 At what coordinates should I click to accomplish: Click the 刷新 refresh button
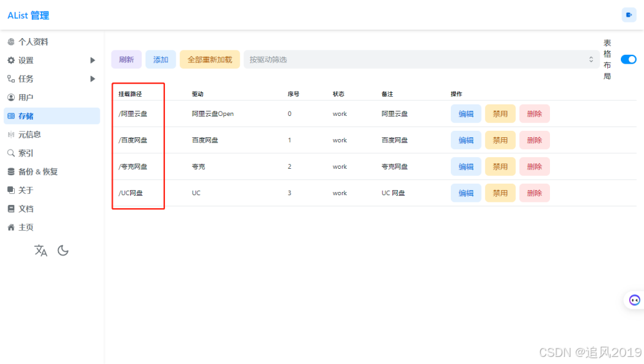(x=126, y=59)
